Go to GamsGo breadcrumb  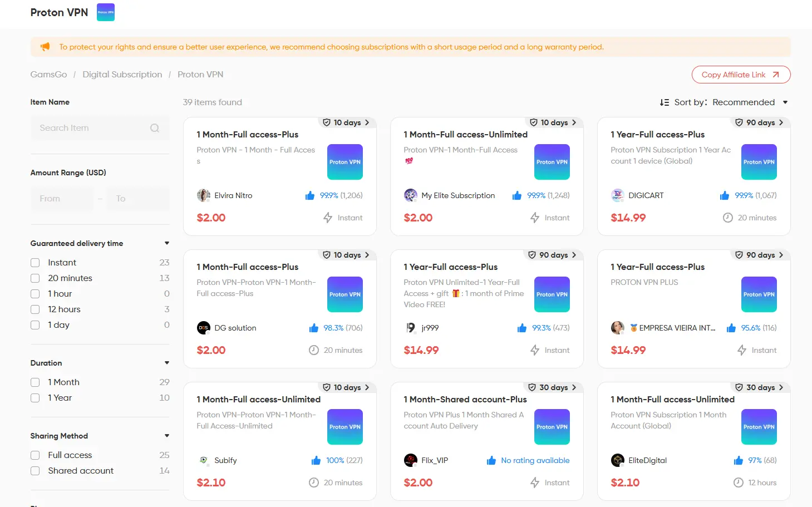[x=48, y=75]
